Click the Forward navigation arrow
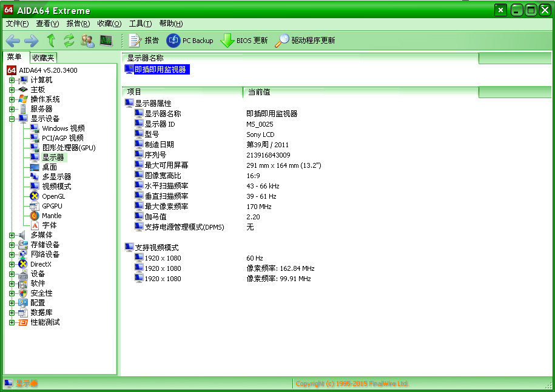 click(32, 41)
